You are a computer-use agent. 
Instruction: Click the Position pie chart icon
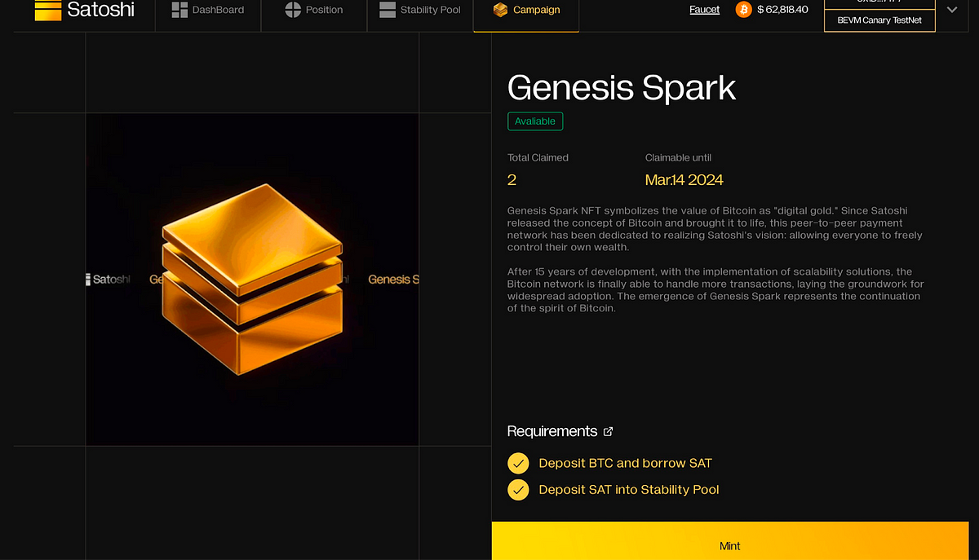(x=293, y=10)
